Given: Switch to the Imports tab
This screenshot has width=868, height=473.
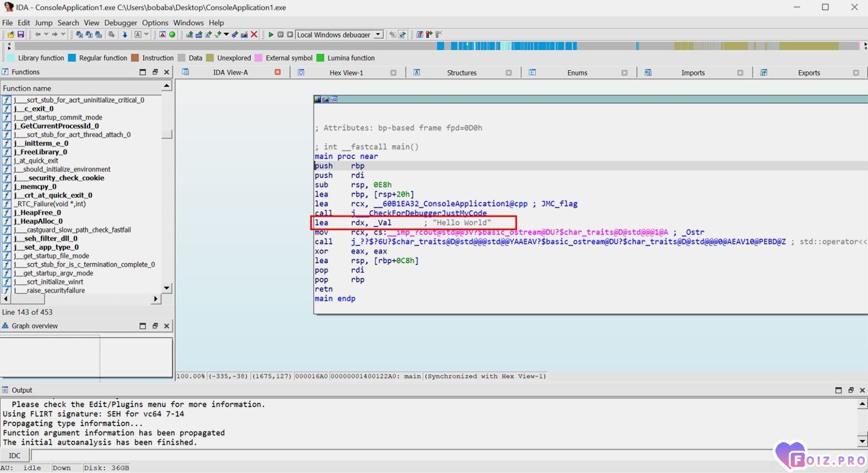Looking at the screenshot, I should coord(693,73).
